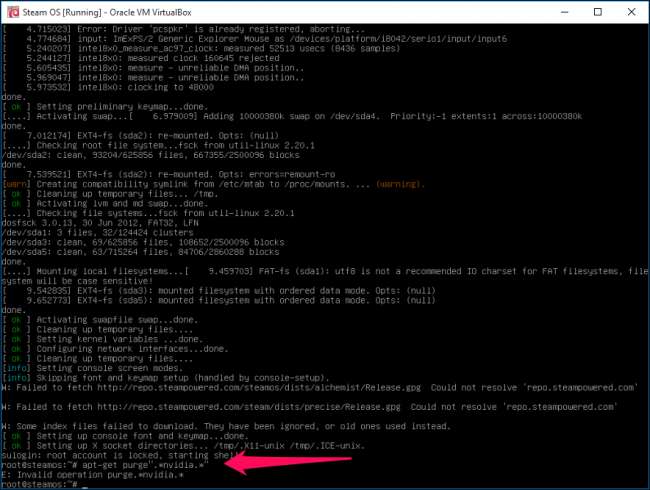The image size is (650, 490).
Task: Click the '/dev/sda2: clean' fsck result line
Action: (x=150, y=155)
